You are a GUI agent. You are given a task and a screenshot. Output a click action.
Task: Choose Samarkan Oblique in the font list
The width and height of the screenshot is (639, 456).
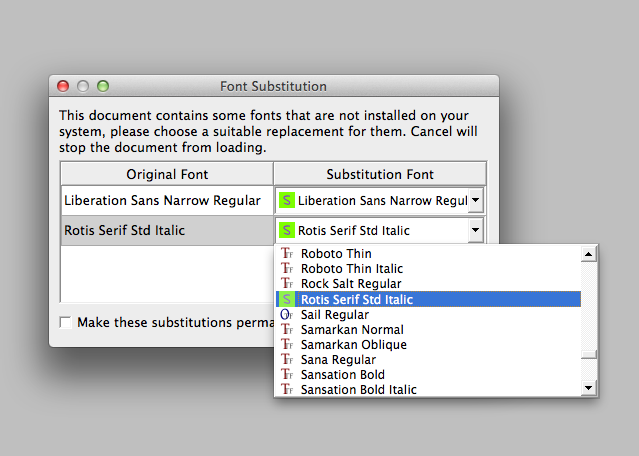point(353,344)
